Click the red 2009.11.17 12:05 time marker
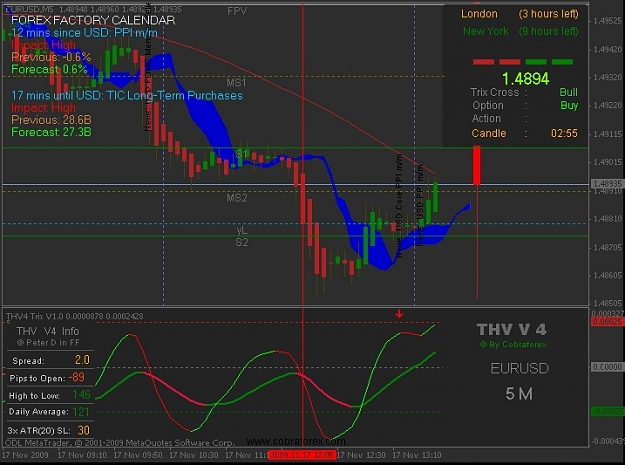625x465 pixels. tap(302, 455)
